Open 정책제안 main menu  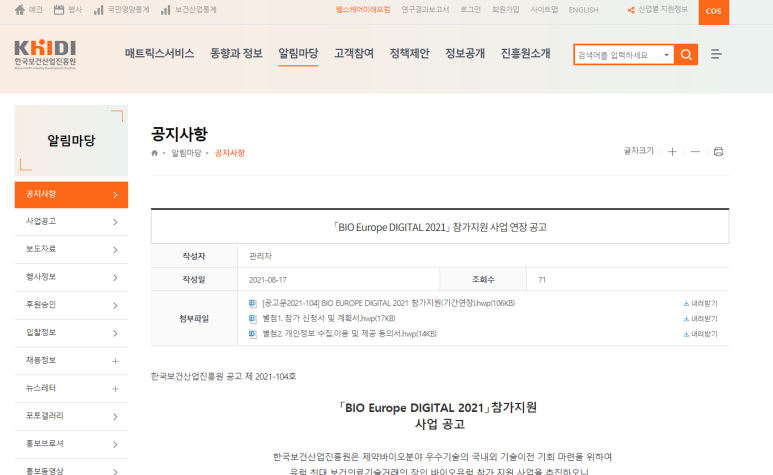(409, 53)
